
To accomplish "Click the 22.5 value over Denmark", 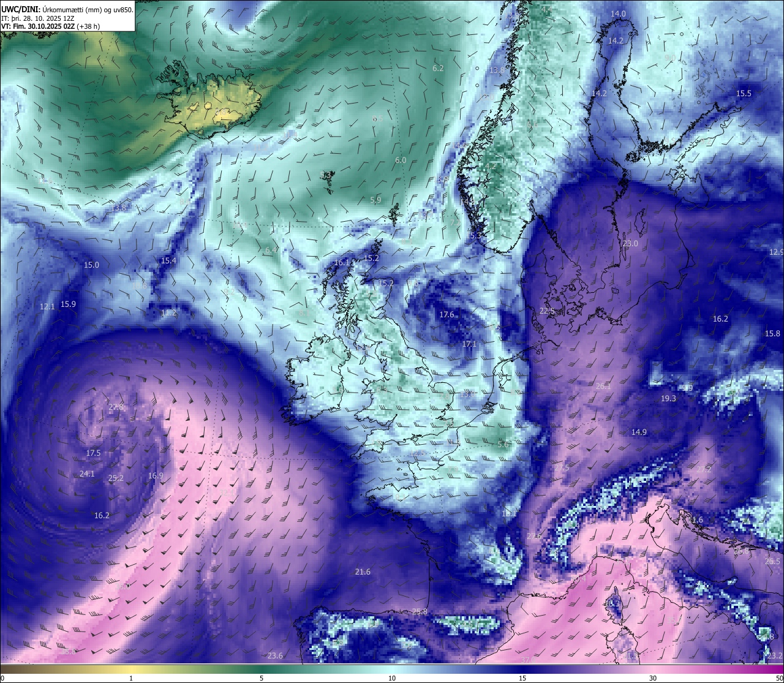I will pyautogui.click(x=547, y=311).
